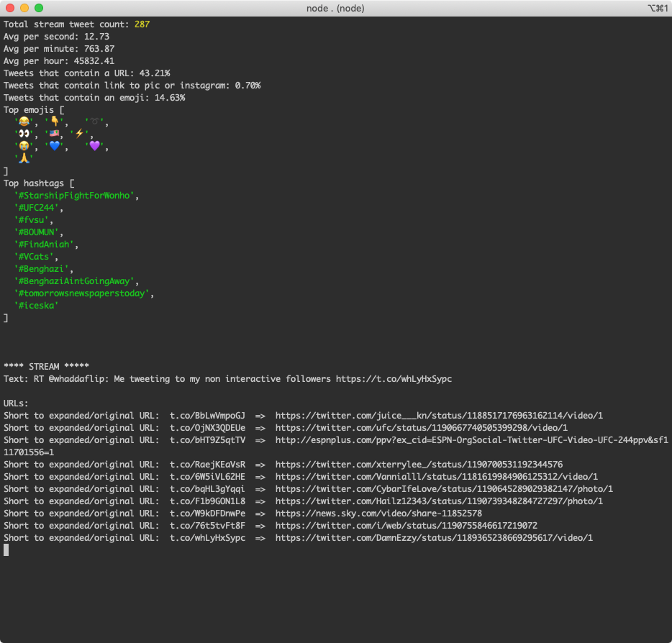The width and height of the screenshot is (672, 643).
Task: Open the news.sky.com video share URL
Action: point(378,514)
